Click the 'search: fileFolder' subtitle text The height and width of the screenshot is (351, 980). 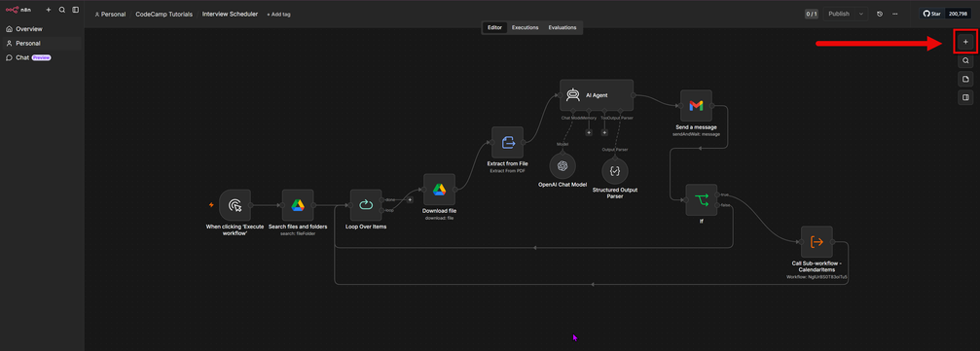pyautogui.click(x=298, y=233)
